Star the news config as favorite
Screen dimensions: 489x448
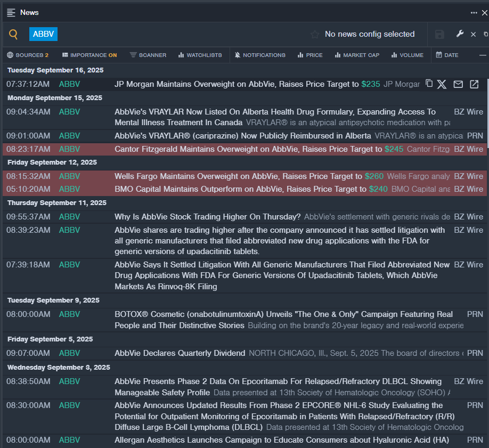(x=315, y=35)
